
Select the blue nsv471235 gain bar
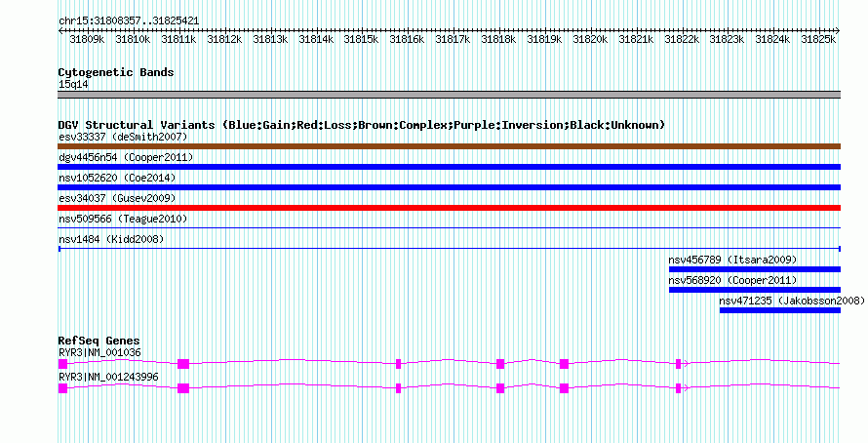[780, 310]
